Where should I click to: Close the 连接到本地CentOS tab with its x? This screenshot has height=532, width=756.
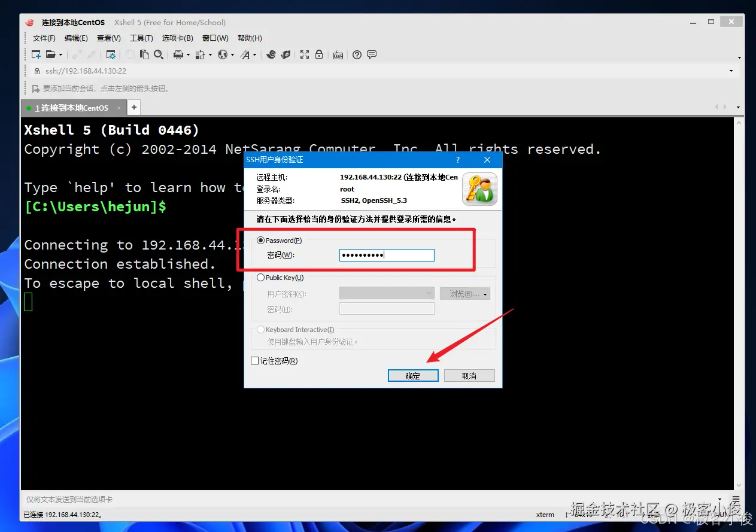coord(119,108)
